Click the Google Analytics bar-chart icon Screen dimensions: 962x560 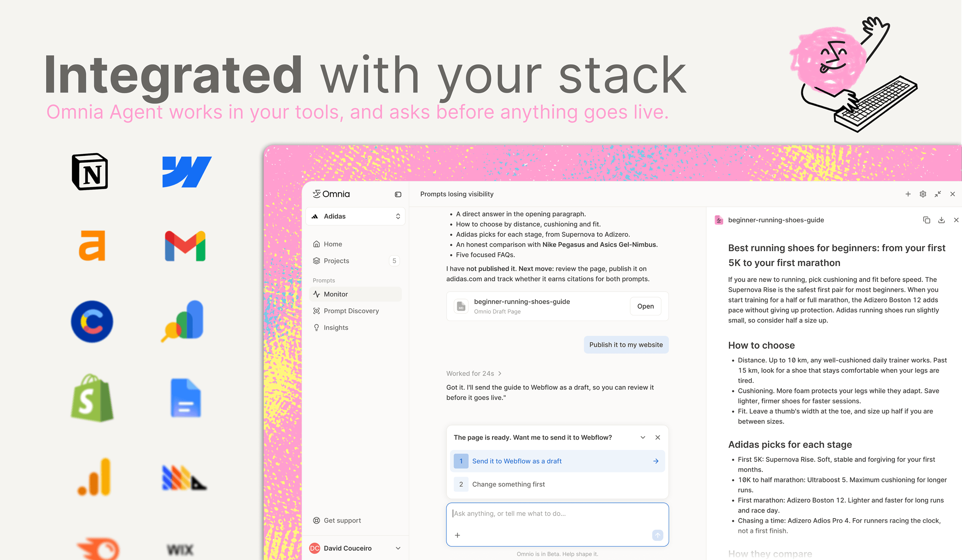click(x=94, y=477)
